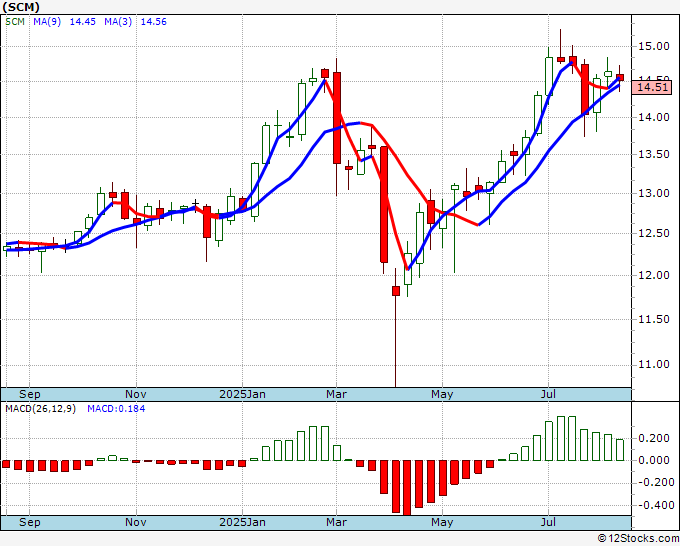Click the 15.00 price axis label

click(x=654, y=46)
